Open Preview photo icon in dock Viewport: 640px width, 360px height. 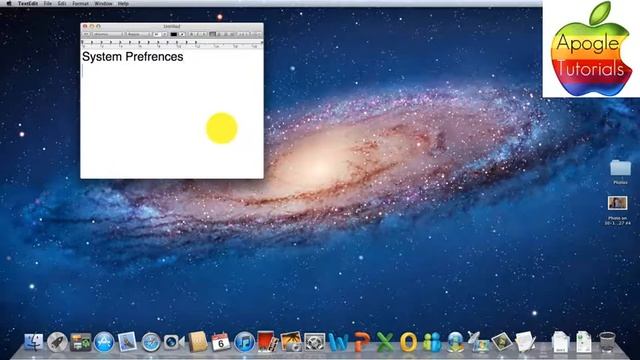coord(502,342)
